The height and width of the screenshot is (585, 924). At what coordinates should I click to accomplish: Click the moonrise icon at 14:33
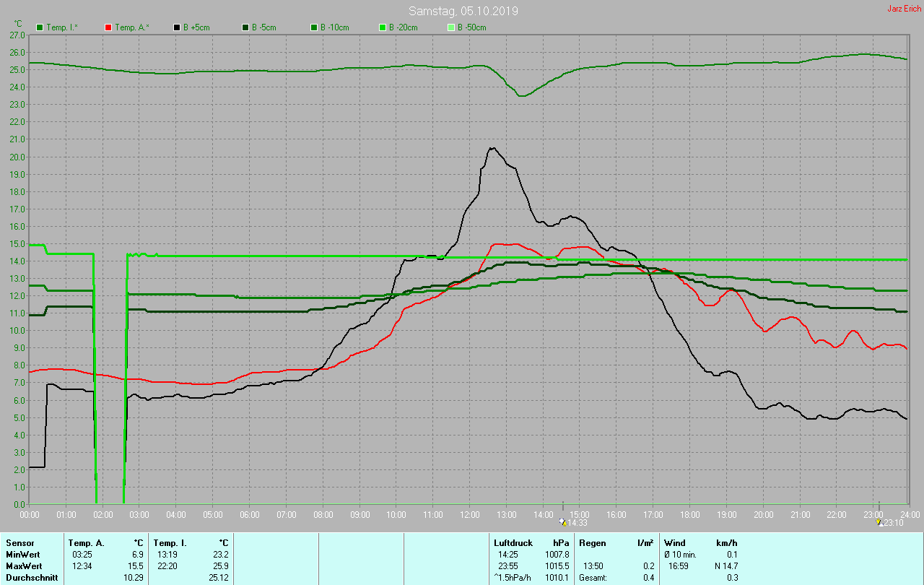563,522
